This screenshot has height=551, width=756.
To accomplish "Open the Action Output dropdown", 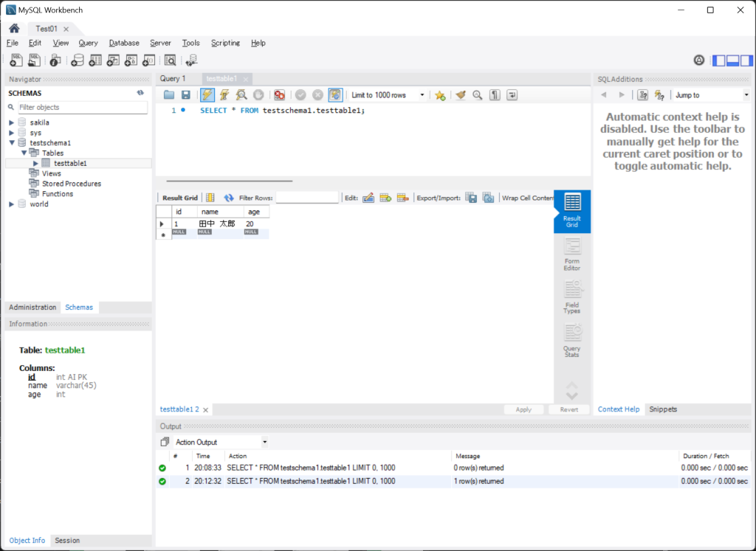I will pos(220,442).
